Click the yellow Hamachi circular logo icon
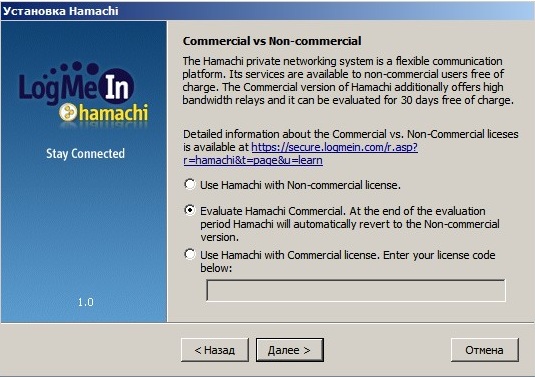 click(68, 112)
